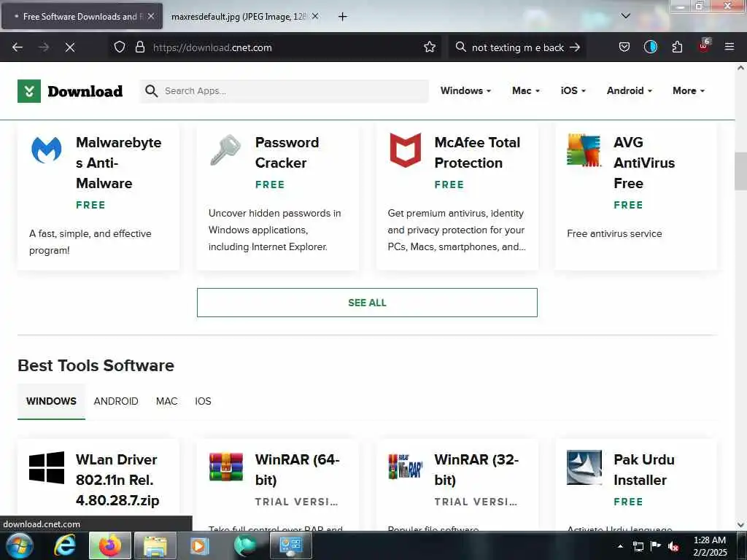
Task: Open the McAfee Total Protection link
Action: click(477, 152)
